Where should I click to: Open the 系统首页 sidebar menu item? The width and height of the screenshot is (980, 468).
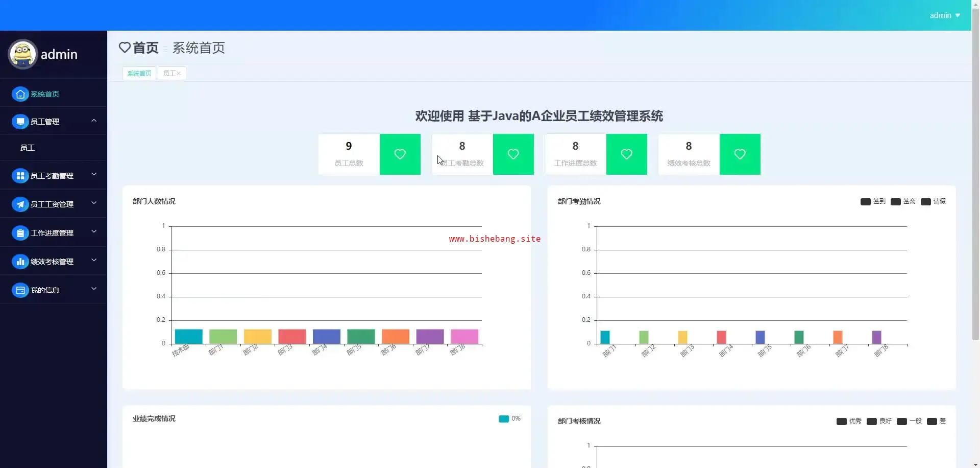(x=54, y=94)
